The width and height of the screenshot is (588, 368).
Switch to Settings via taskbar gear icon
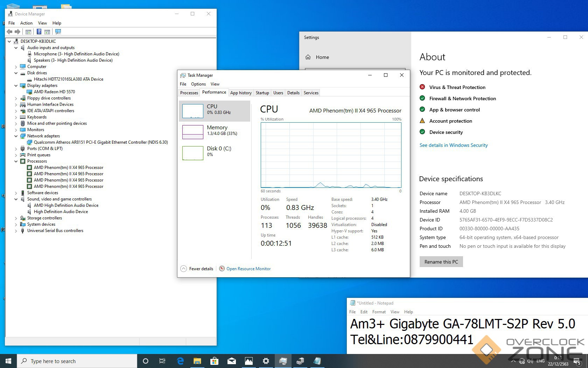pyautogui.click(x=266, y=361)
